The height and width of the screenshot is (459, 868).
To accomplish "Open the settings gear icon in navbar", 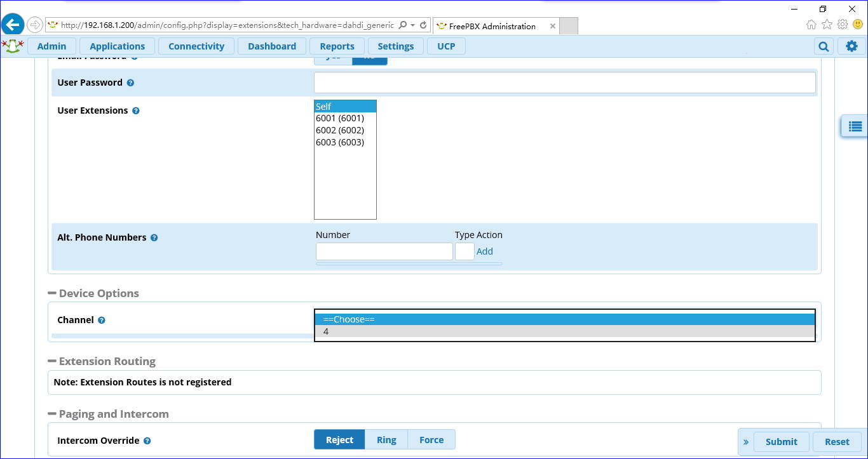I will (x=851, y=46).
